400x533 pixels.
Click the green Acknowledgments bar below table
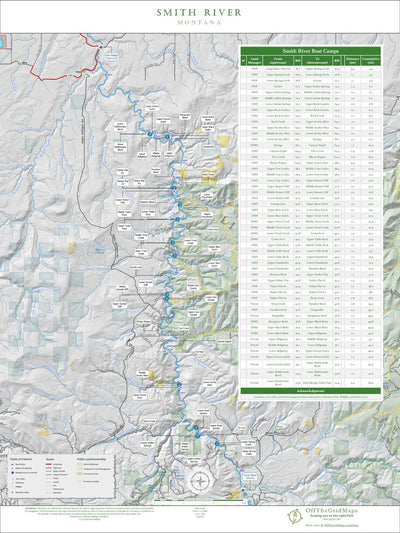[x=311, y=391]
